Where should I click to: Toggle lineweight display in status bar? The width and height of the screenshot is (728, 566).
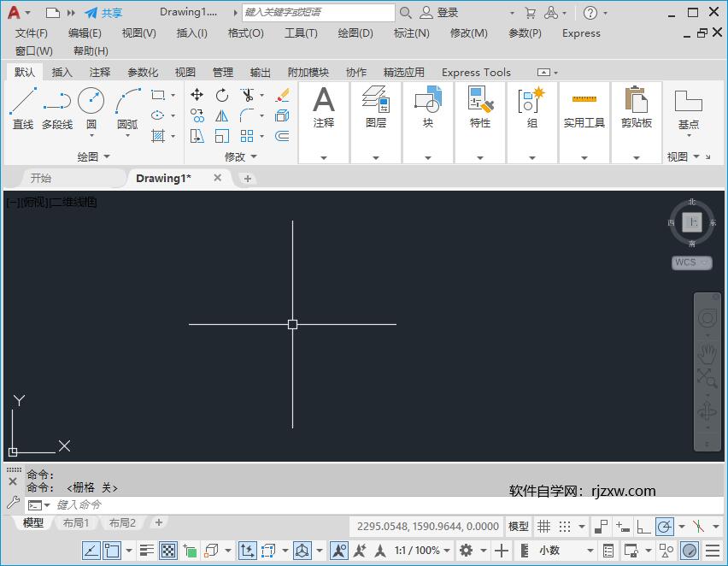(x=147, y=551)
